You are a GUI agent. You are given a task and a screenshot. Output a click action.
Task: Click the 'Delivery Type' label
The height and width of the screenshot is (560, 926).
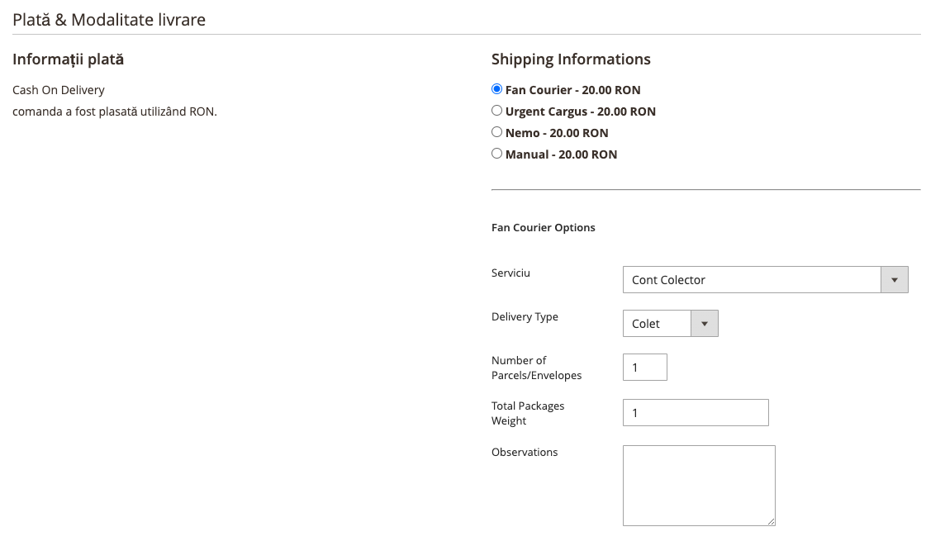(525, 316)
